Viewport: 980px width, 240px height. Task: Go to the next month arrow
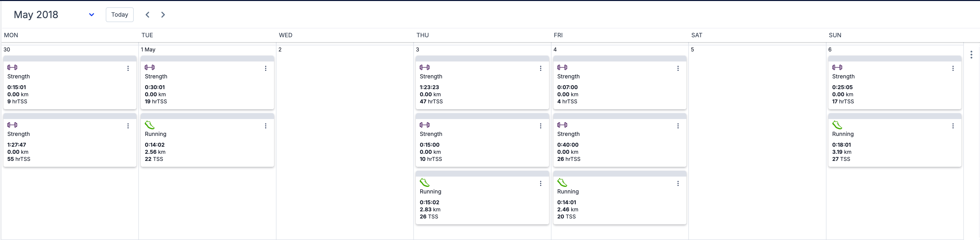[x=163, y=15]
